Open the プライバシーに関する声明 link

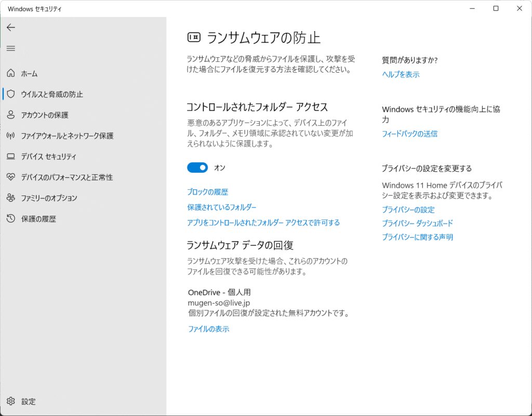[x=418, y=237]
